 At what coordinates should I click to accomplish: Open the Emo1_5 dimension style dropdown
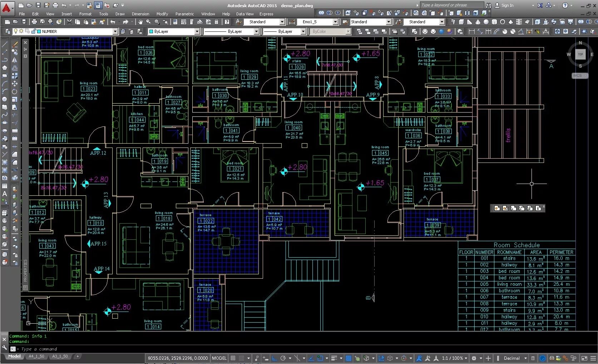pos(335,22)
